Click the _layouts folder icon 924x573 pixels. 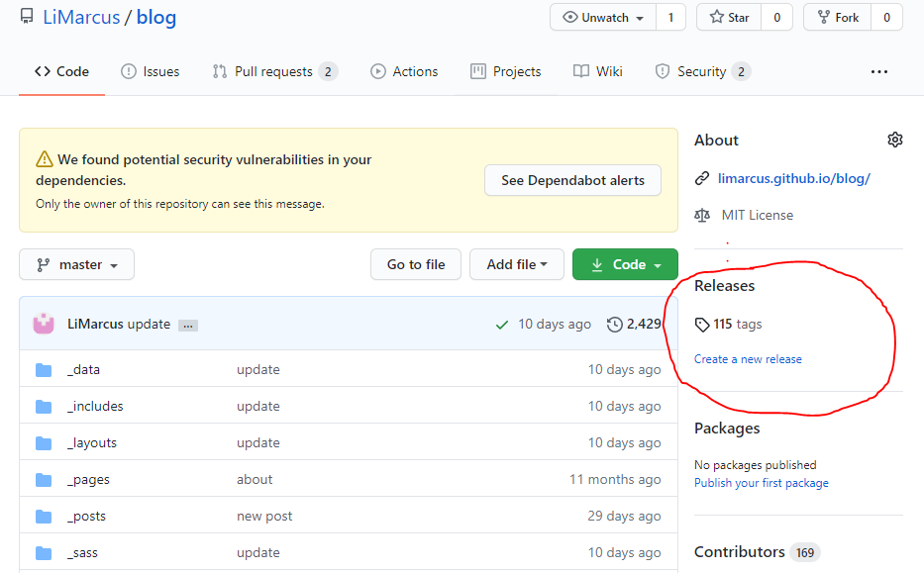coord(44,442)
